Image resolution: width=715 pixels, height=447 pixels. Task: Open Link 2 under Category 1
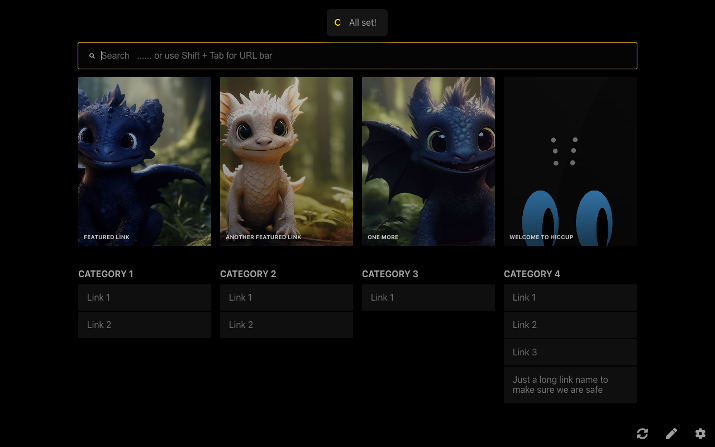coord(145,325)
